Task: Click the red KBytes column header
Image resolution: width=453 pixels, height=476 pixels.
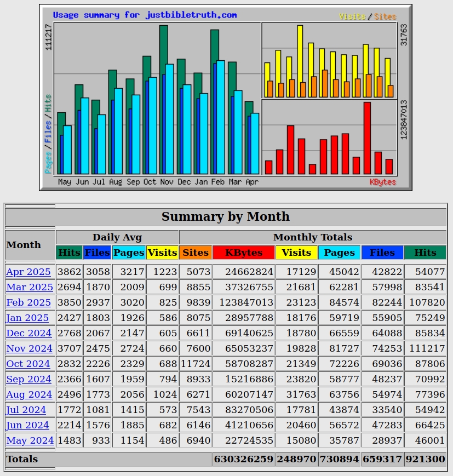Action: pyautogui.click(x=244, y=253)
